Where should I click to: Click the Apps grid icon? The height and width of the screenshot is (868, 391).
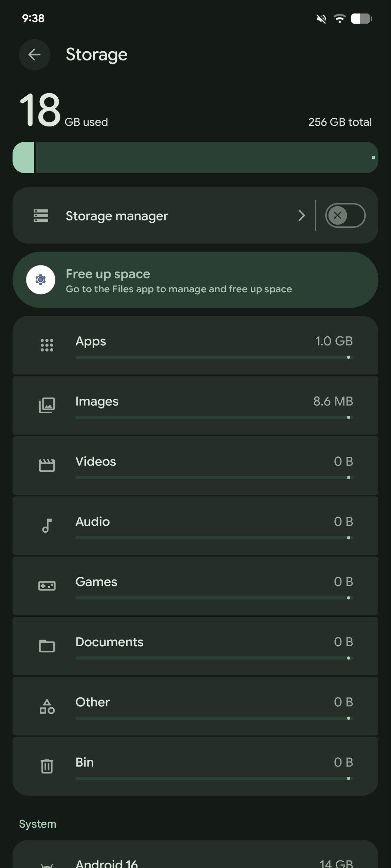[x=47, y=345]
